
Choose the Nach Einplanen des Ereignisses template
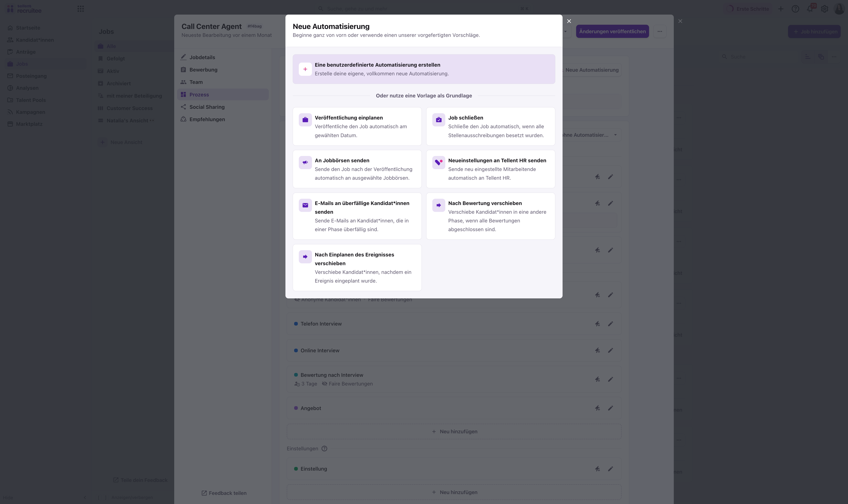357,267
